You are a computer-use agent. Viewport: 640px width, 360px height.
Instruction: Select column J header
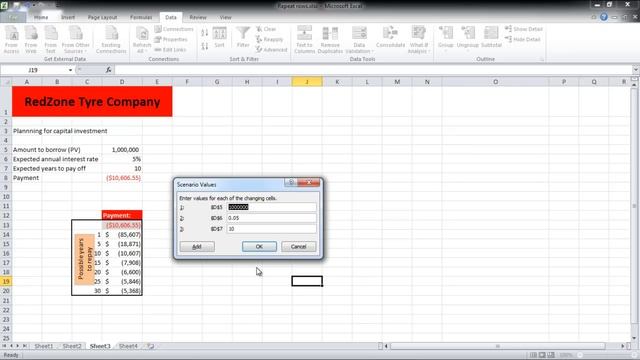(307, 82)
